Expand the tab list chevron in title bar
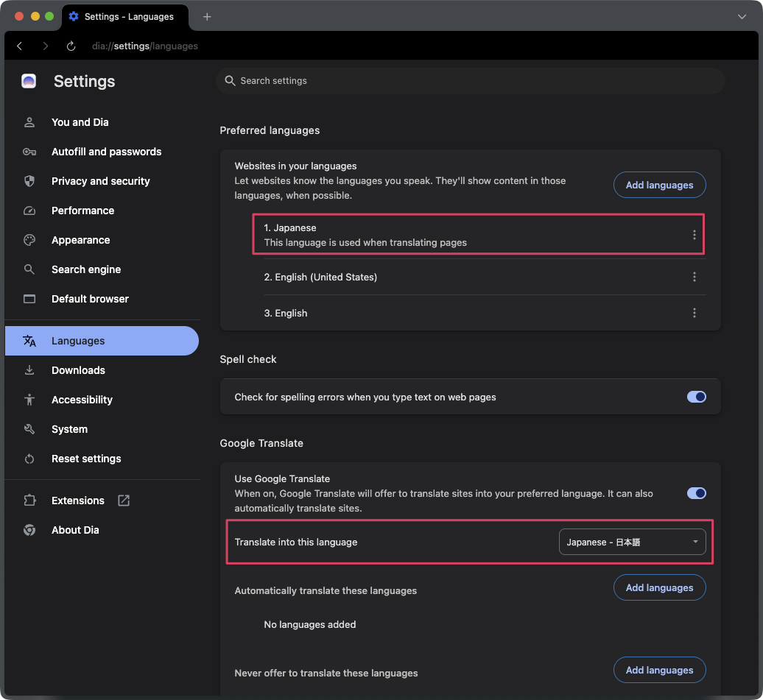The height and width of the screenshot is (700, 763). [x=742, y=16]
